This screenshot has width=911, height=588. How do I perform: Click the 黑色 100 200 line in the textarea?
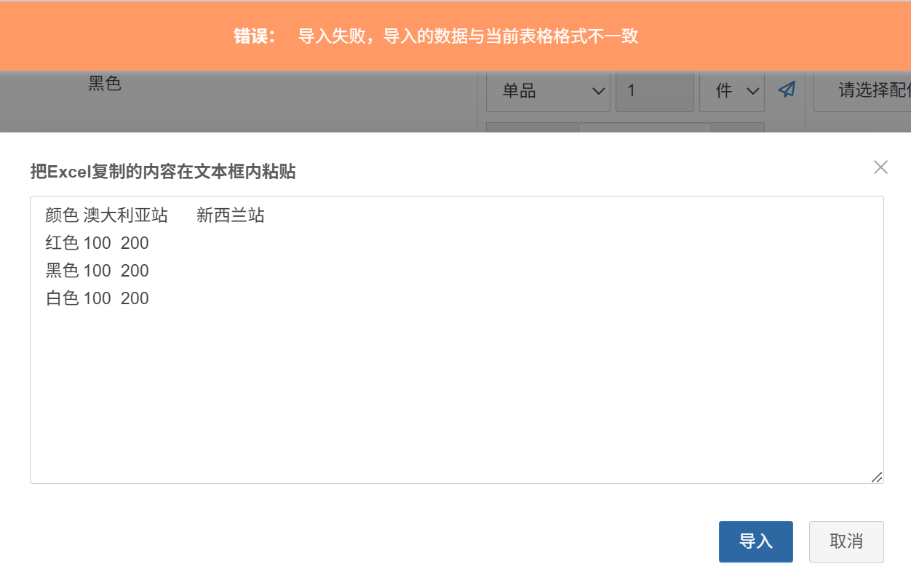point(97,271)
